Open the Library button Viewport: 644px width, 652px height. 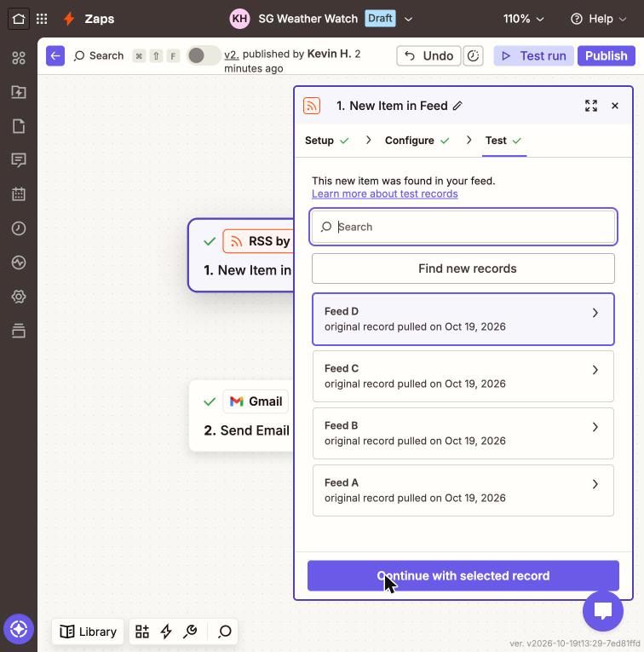[x=88, y=632]
